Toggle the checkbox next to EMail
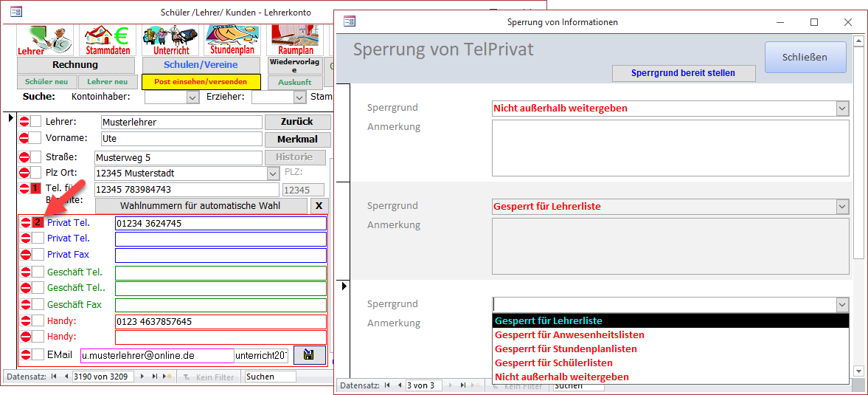 (38, 354)
